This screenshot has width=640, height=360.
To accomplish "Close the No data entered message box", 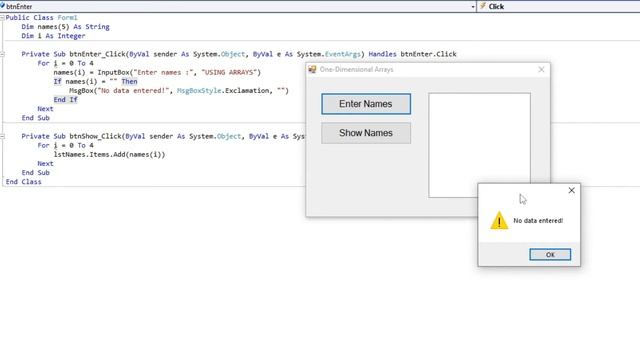I will click(x=571, y=190).
